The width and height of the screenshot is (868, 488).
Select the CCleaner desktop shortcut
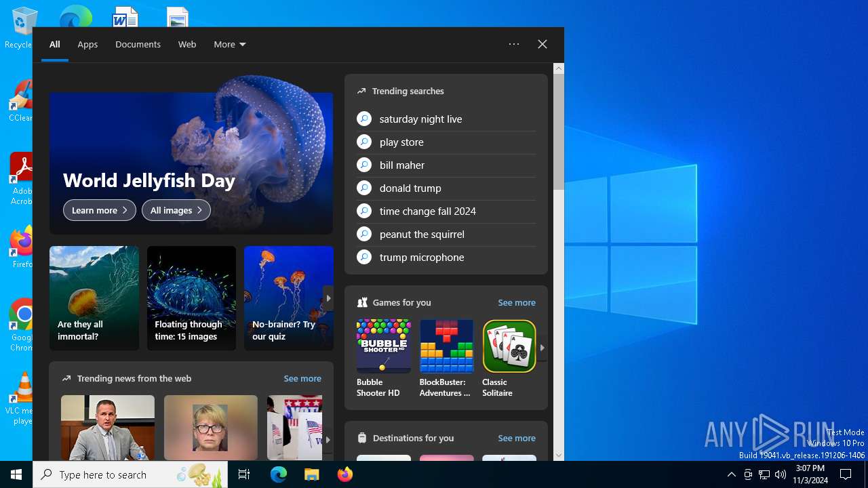[x=20, y=100]
